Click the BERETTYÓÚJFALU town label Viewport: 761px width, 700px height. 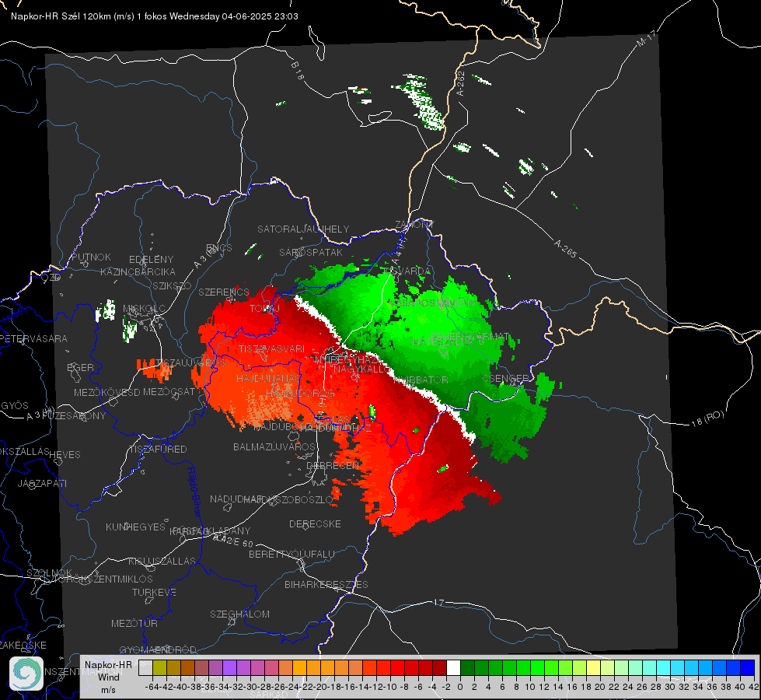click(291, 555)
